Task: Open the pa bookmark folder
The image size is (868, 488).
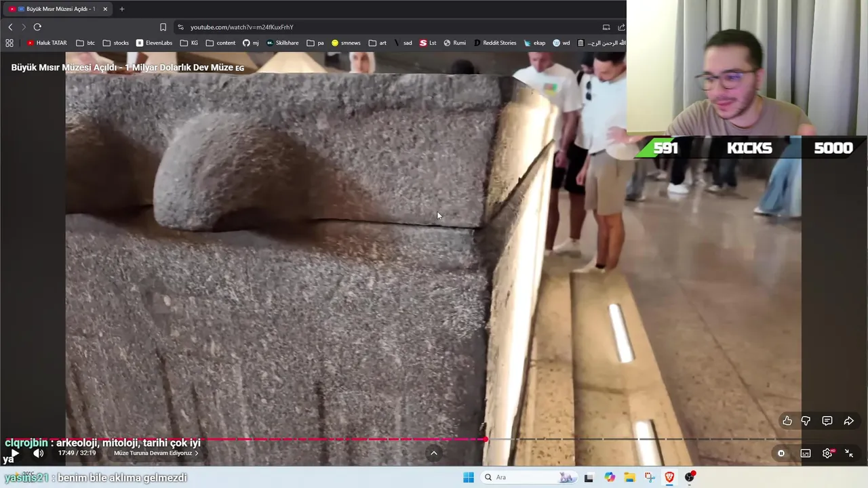Action: [x=315, y=43]
